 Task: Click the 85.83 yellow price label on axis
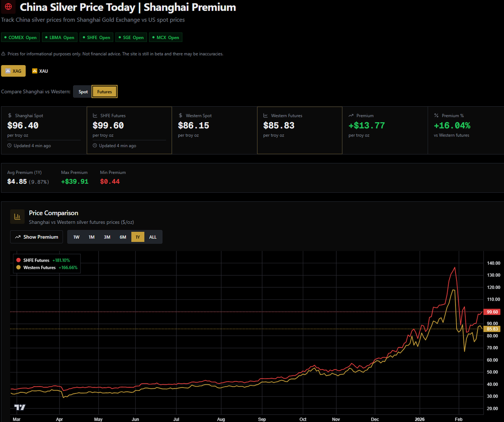coord(492,329)
